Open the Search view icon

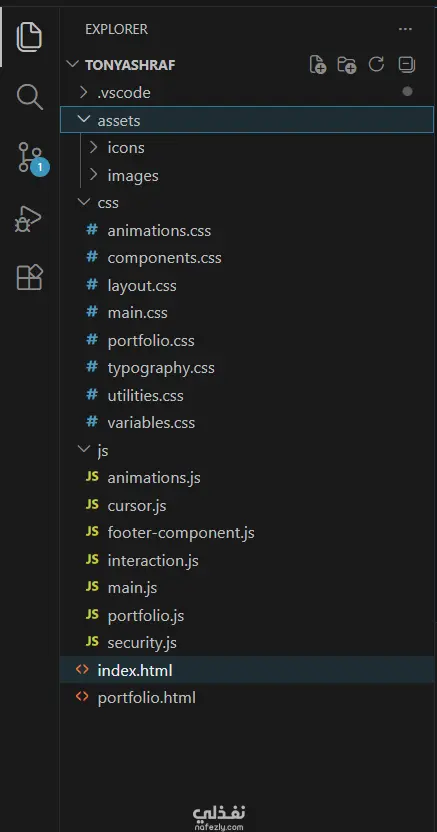point(29,97)
